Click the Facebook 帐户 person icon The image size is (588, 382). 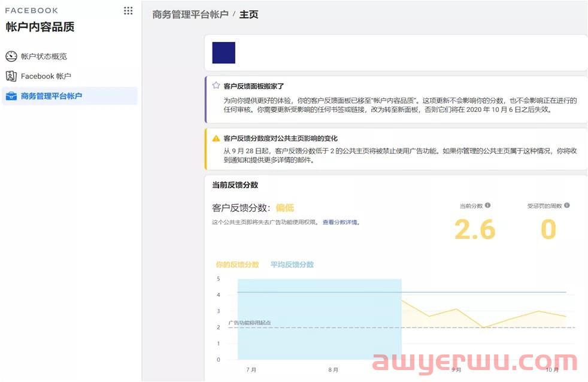(x=11, y=76)
